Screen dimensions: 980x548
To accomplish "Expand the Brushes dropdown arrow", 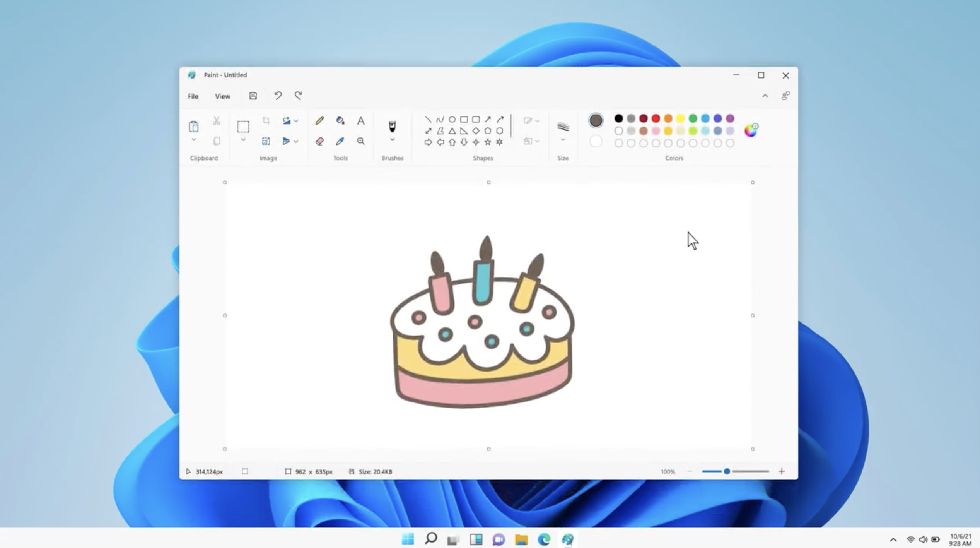I will point(392,140).
